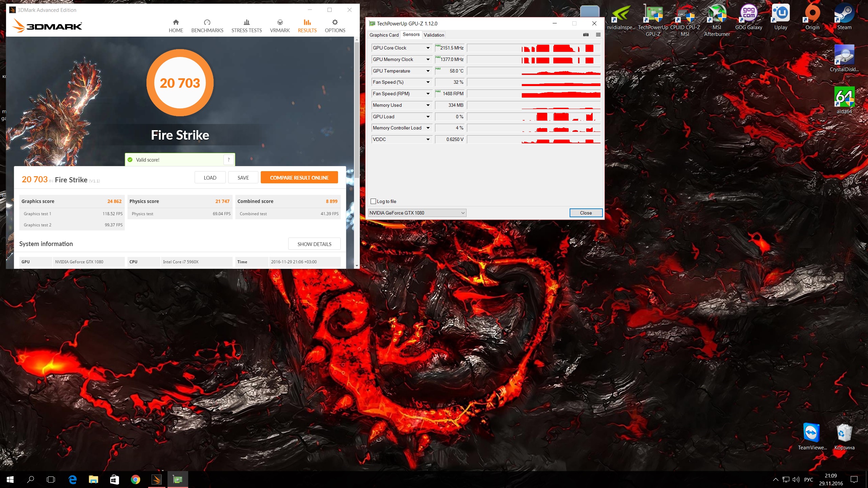The image size is (868, 488).
Task: Click the GPU-Z screenshot camera icon
Action: 586,35
